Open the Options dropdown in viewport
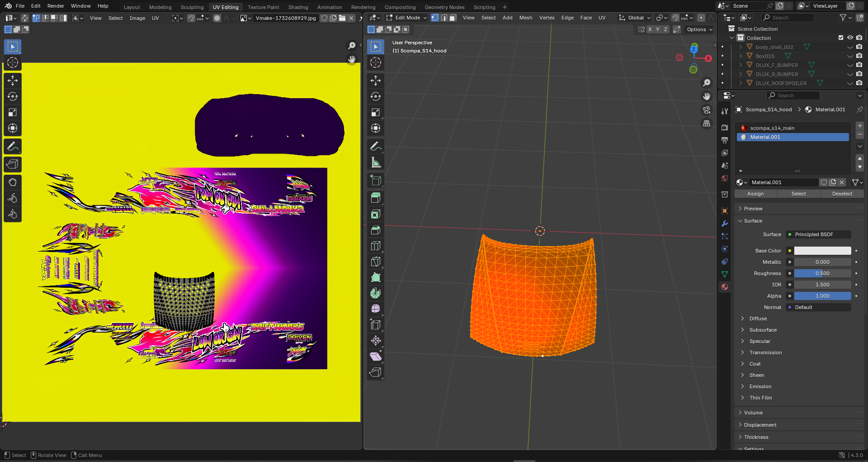868x462 pixels. [699, 29]
